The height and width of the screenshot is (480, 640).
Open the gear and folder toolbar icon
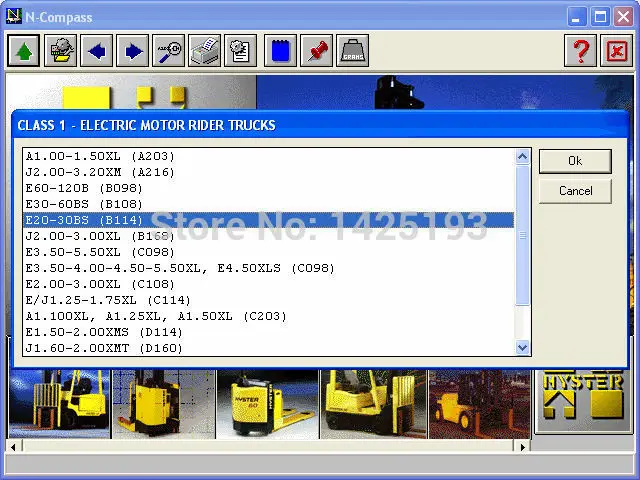(x=60, y=51)
